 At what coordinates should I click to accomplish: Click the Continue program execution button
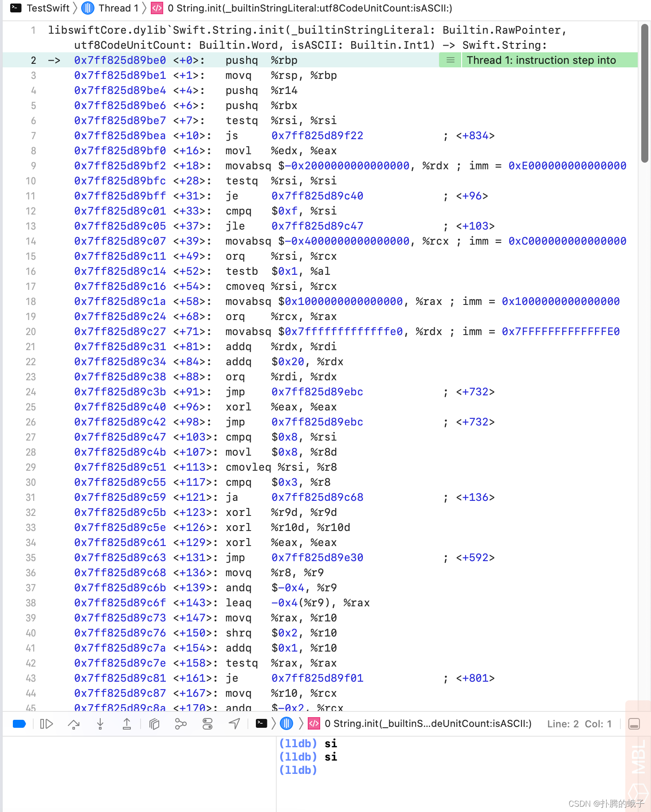coord(47,724)
